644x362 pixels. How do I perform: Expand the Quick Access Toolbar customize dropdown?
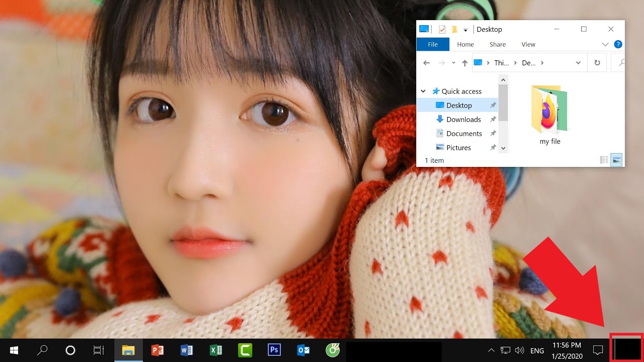pos(466,29)
